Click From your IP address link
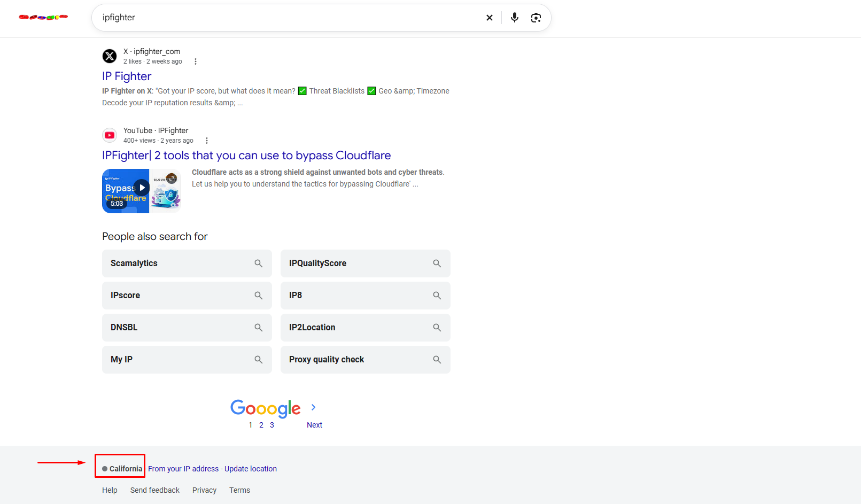Viewport: 861px width, 504px height. click(x=183, y=469)
